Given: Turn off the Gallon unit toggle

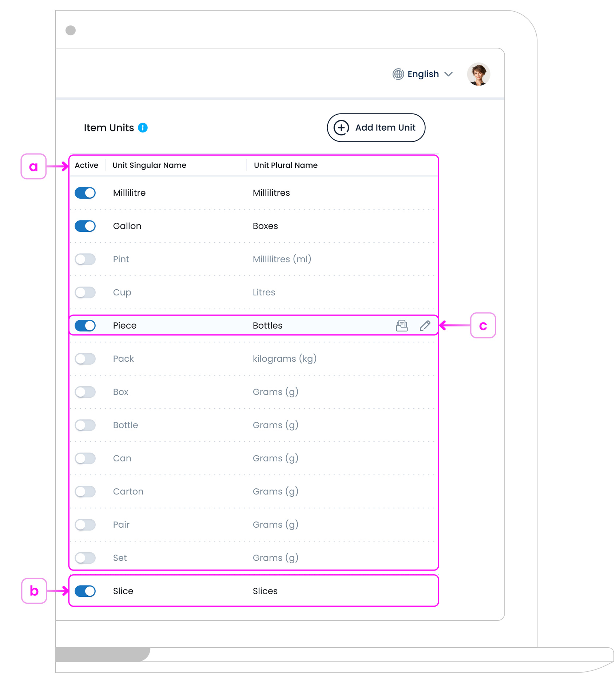Looking at the screenshot, I should coord(86,226).
